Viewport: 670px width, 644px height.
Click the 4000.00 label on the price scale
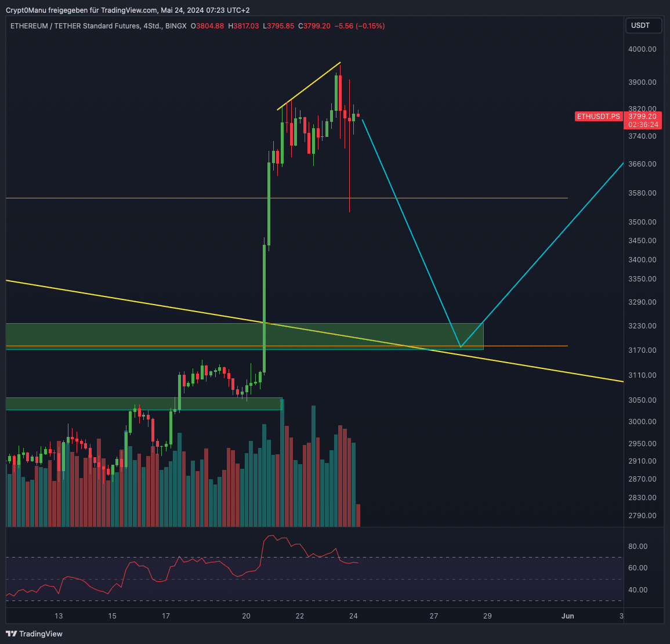(x=642, y=49)
